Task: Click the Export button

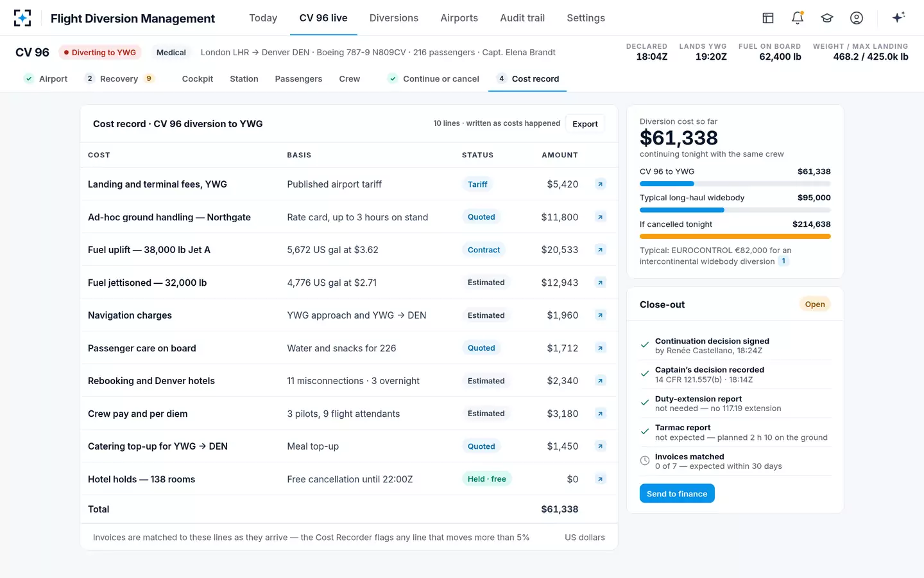Action: (585, 124)
